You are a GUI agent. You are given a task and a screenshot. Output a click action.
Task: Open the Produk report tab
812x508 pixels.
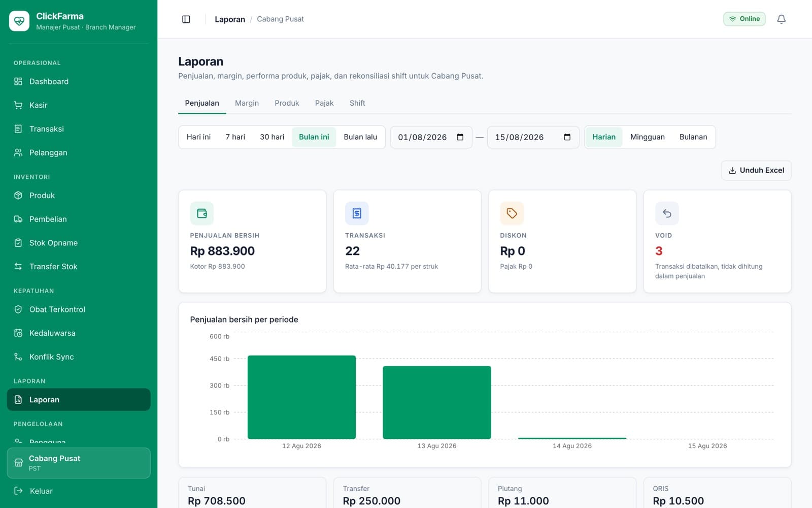click(x=287, y=103)
